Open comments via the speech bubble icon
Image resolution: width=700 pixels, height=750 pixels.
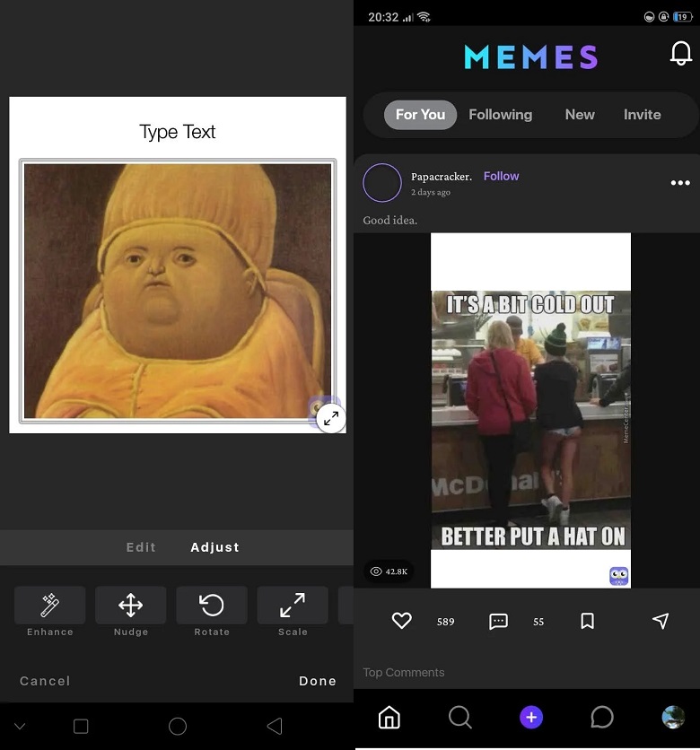498,621
